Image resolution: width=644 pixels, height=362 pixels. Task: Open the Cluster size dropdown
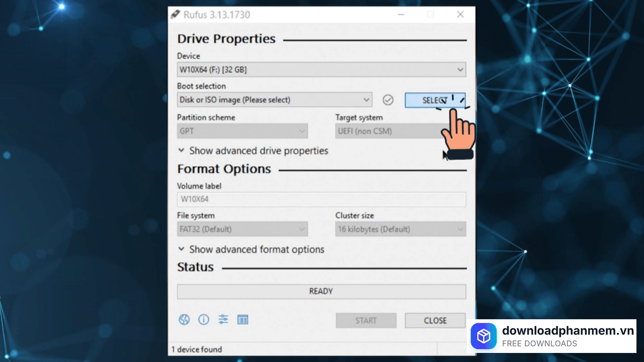click(401, 229)
